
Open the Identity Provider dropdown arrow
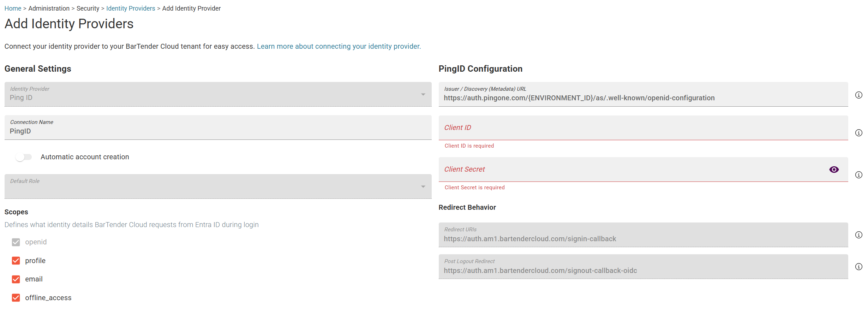click(423, 94)
